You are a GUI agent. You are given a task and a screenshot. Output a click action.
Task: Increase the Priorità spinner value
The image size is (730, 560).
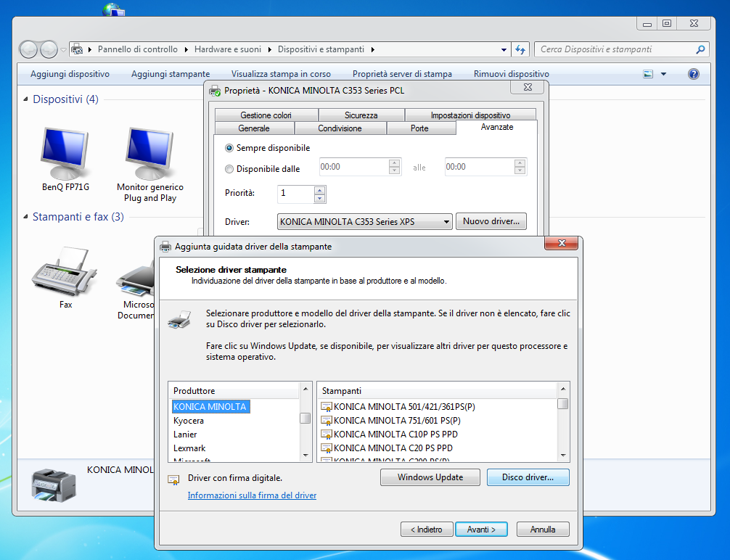click(319, 190)
